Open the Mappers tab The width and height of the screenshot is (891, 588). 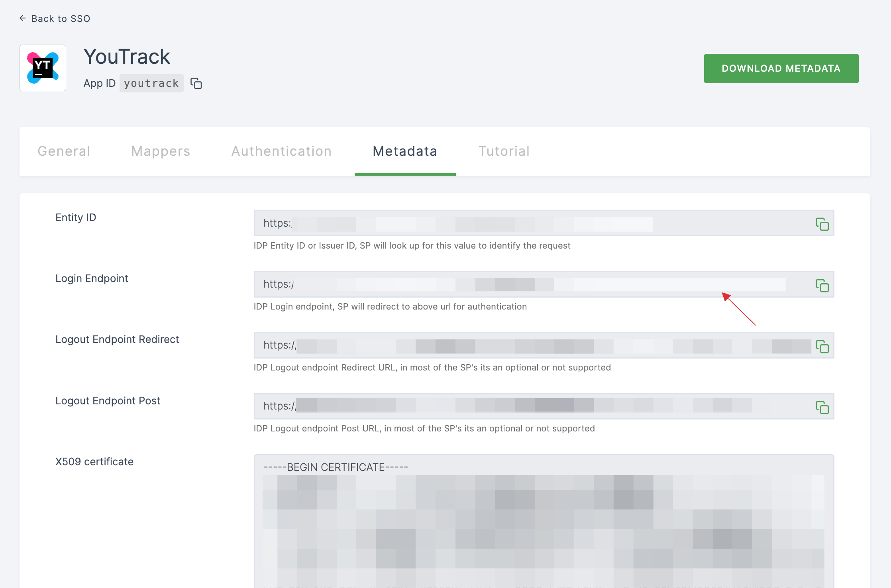(161, 151)
